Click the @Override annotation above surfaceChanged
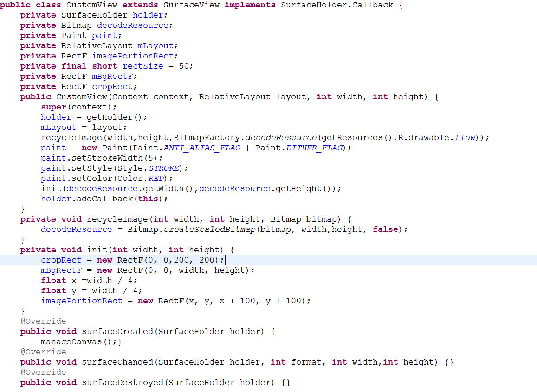This screenshot has height=392, width=537. click(43, 352)
